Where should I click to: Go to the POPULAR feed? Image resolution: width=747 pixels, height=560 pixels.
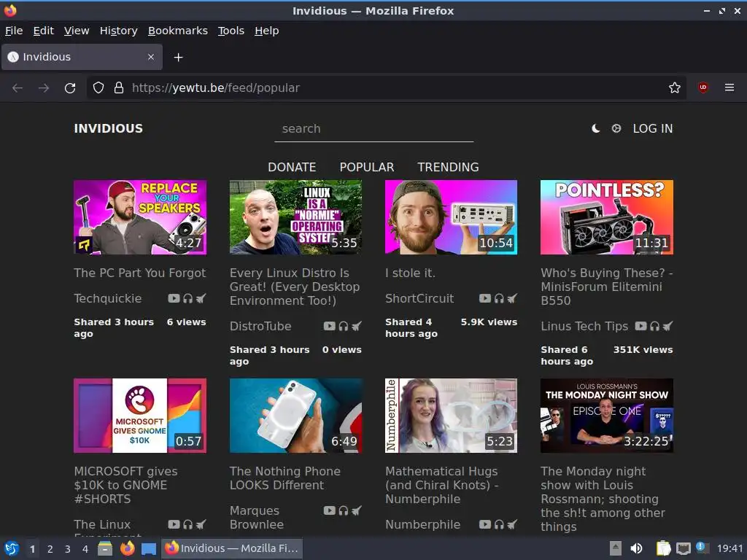tap(367, 167)
